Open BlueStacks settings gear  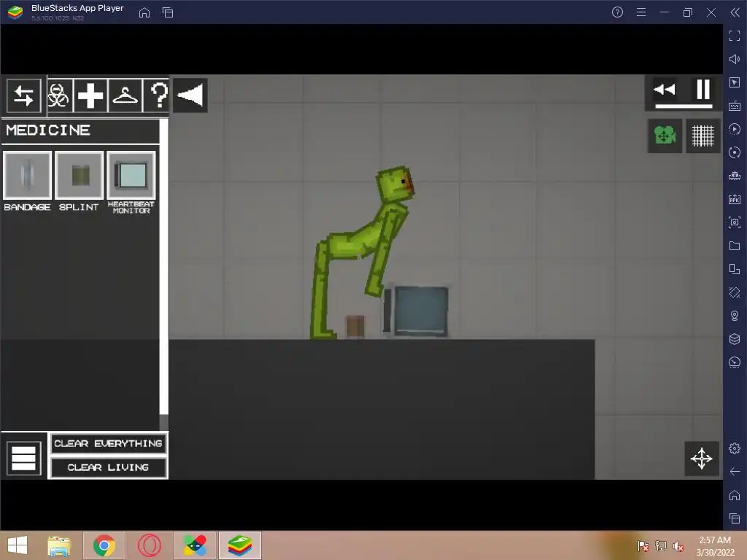[735, 448]
